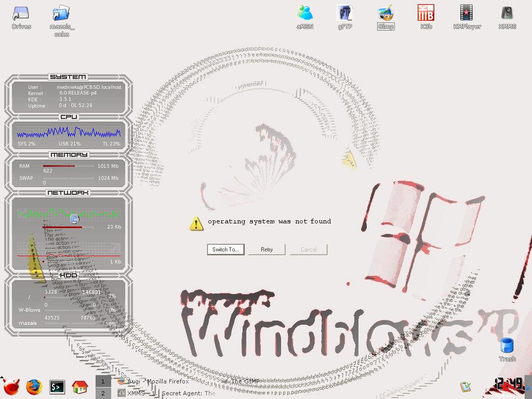Viewport: 532px width, 399px height.
Task: Click the CPU section heading
Action: tap(69, 117)
